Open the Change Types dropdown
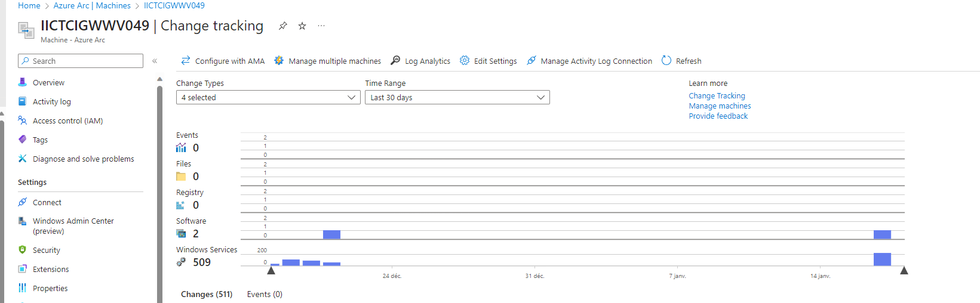 pyautogui.click(x=268, y=97)
